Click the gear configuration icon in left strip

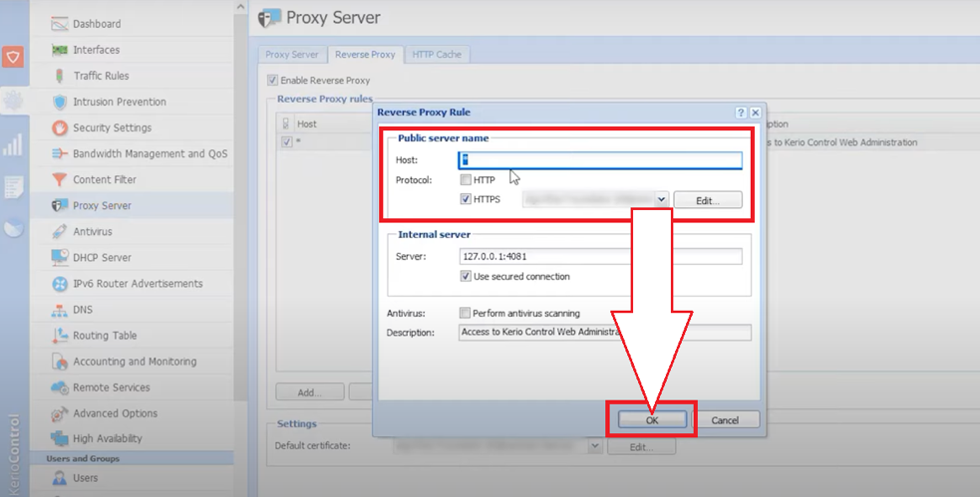pos(13,100)
